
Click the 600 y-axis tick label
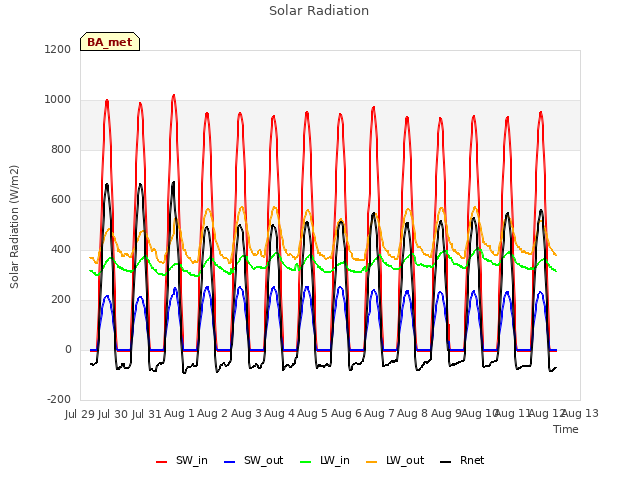(x=61, y=200)
